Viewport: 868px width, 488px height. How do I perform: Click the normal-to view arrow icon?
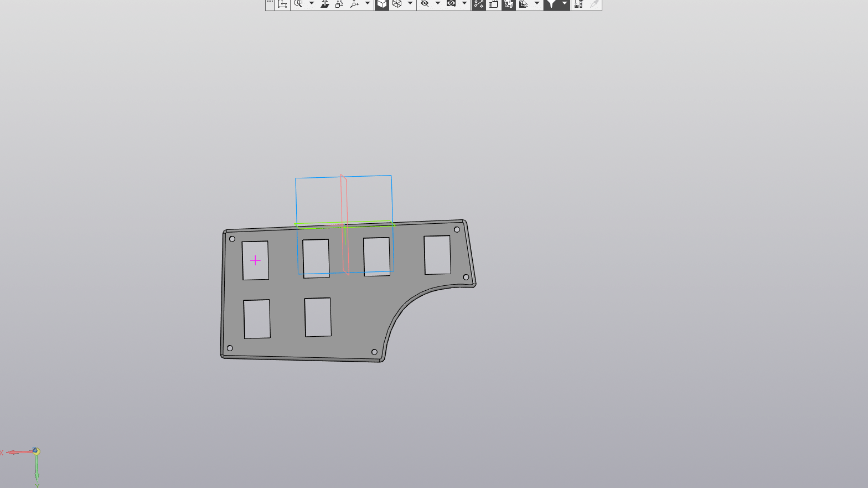325,4
